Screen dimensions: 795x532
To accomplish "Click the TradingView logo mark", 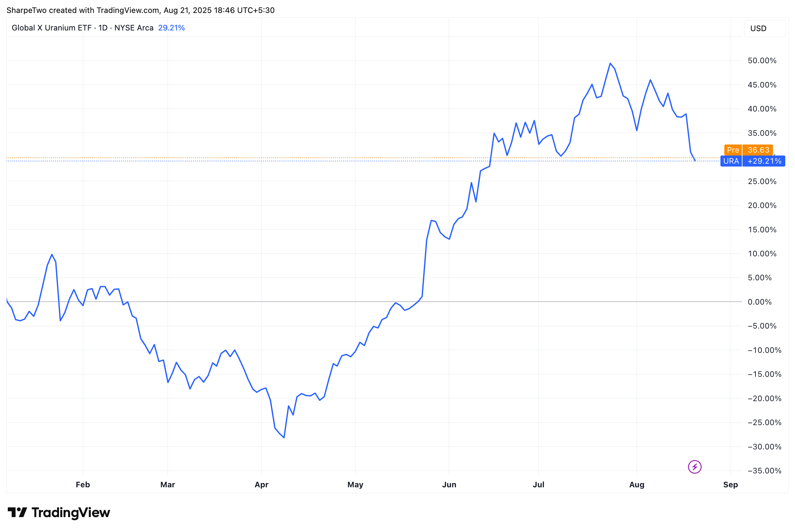I will coord(17,512).
